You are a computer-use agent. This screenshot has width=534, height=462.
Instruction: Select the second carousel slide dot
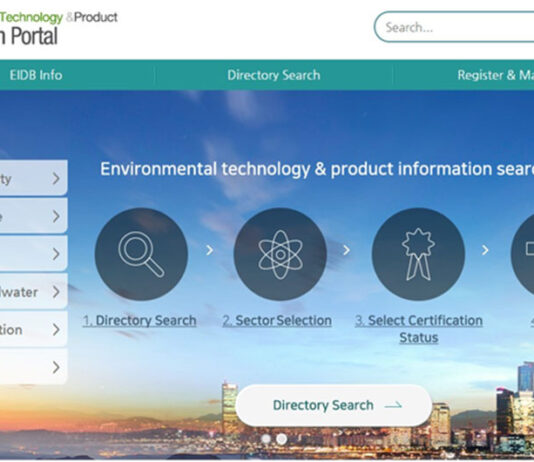(x=281, y=439)
